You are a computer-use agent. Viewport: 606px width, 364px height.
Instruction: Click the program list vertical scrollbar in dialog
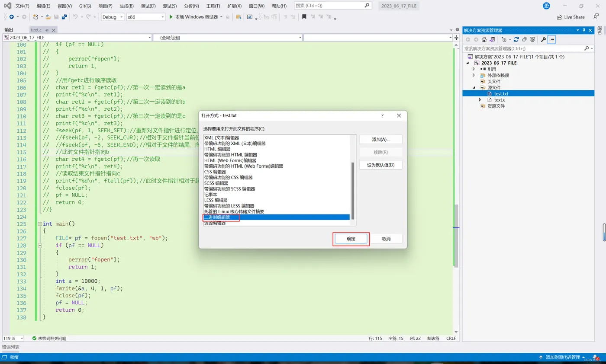353,191
